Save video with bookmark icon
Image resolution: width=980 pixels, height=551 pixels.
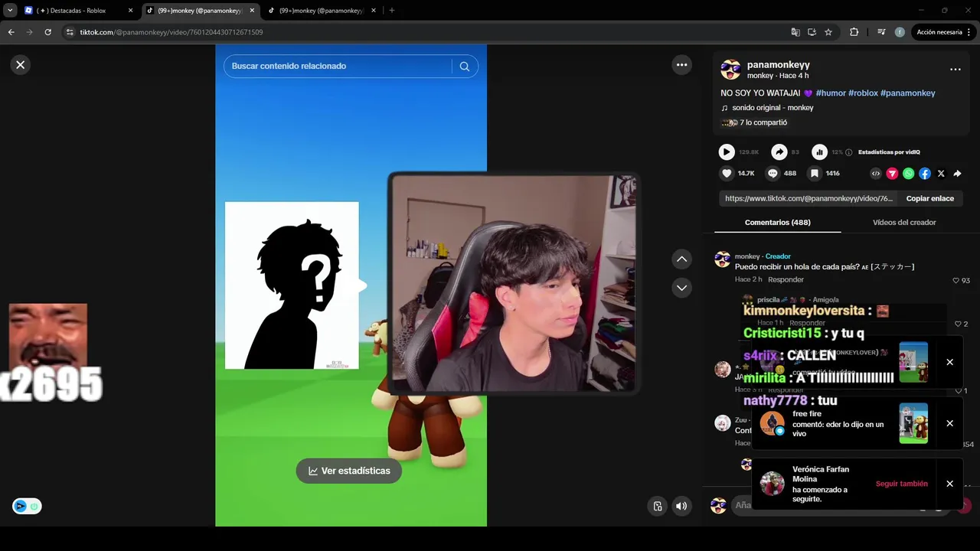[815, 174]
